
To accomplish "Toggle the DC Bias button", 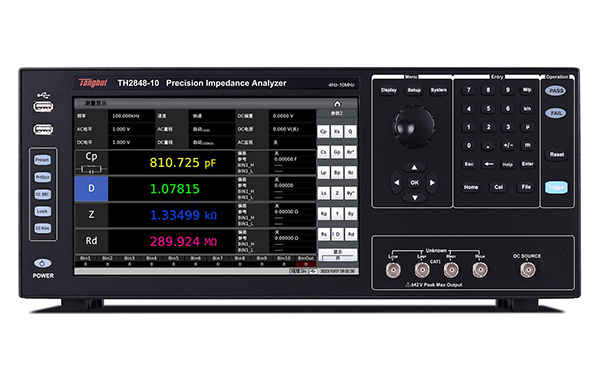I will pyautogui.click(x=42, y=228).
